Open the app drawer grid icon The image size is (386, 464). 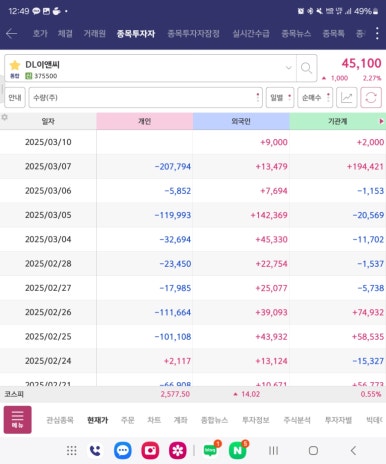click(x=72, y=451)
